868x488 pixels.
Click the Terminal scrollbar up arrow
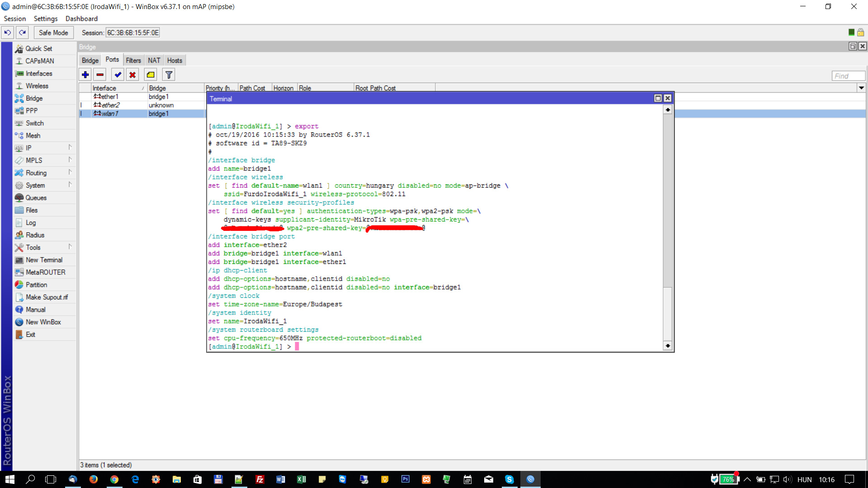(x=668, y=110)
